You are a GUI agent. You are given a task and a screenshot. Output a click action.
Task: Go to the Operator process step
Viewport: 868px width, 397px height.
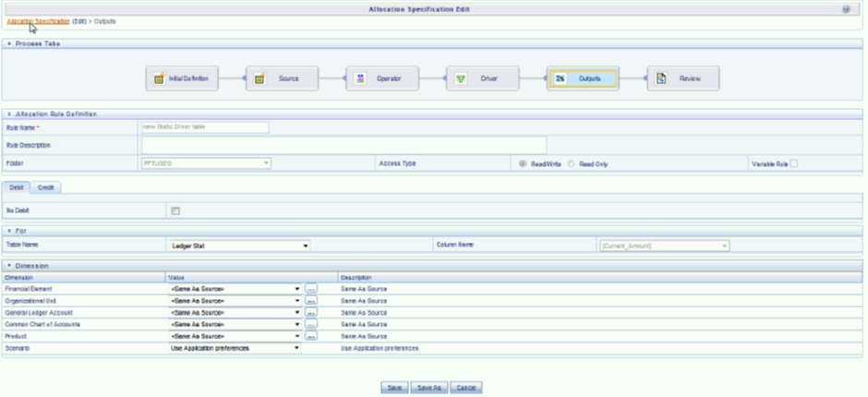(x=382, y=78)
